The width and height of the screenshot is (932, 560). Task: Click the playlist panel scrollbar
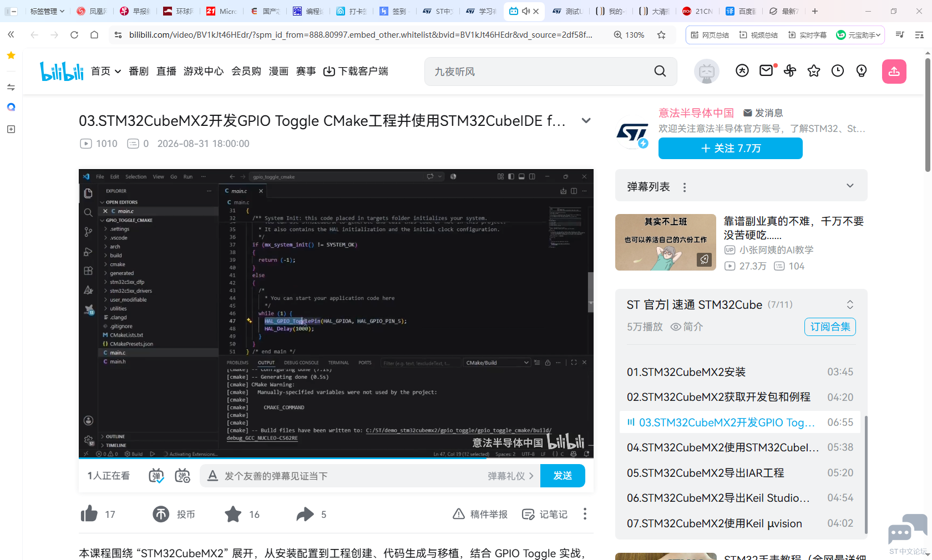tap(865, 475)
